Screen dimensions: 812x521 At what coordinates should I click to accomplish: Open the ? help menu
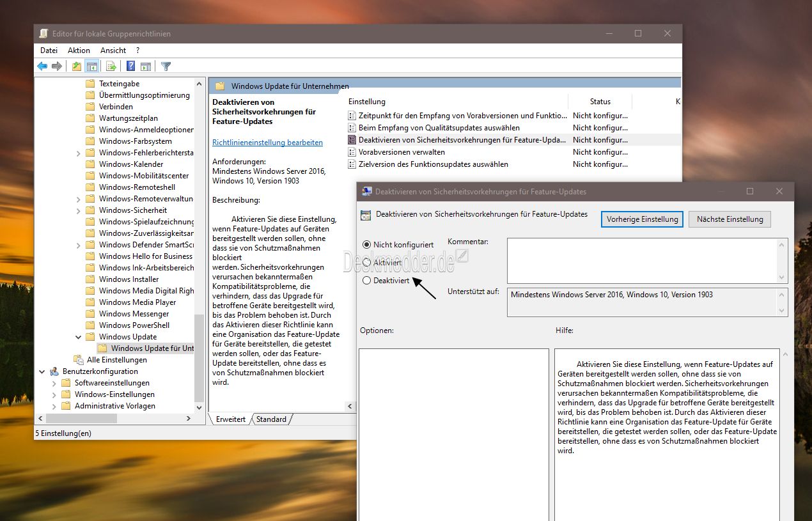click(137, 51)
